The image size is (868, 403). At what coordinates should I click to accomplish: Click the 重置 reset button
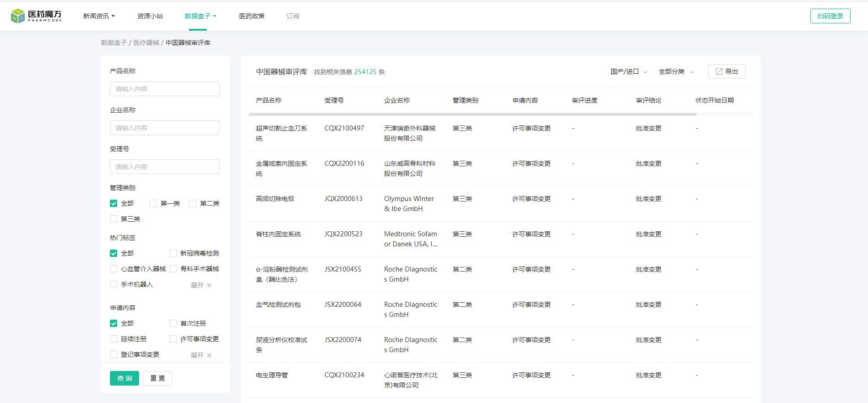pos(157,378)
